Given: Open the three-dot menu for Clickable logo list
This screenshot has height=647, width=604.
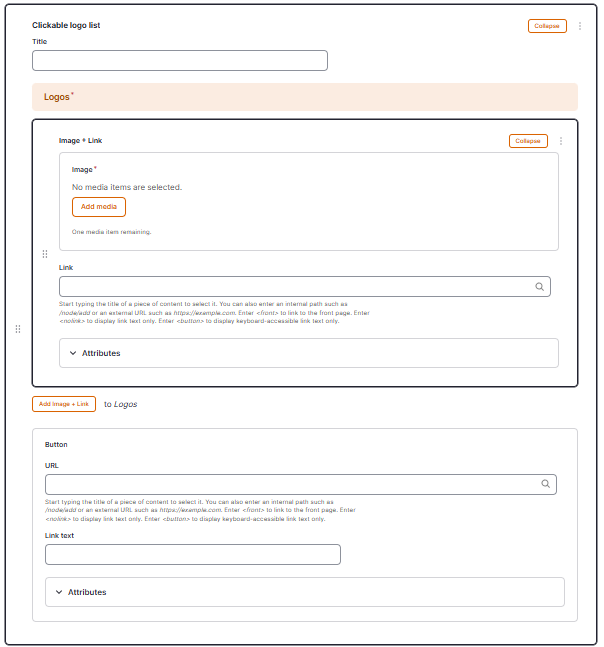Looking at the screenshot, I should point(580,26).
